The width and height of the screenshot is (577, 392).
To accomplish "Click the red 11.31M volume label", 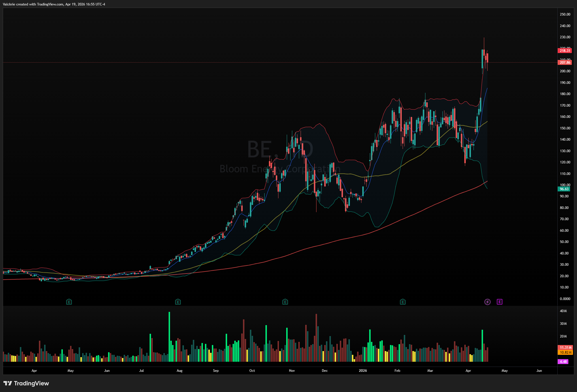I will pos(565,348).
